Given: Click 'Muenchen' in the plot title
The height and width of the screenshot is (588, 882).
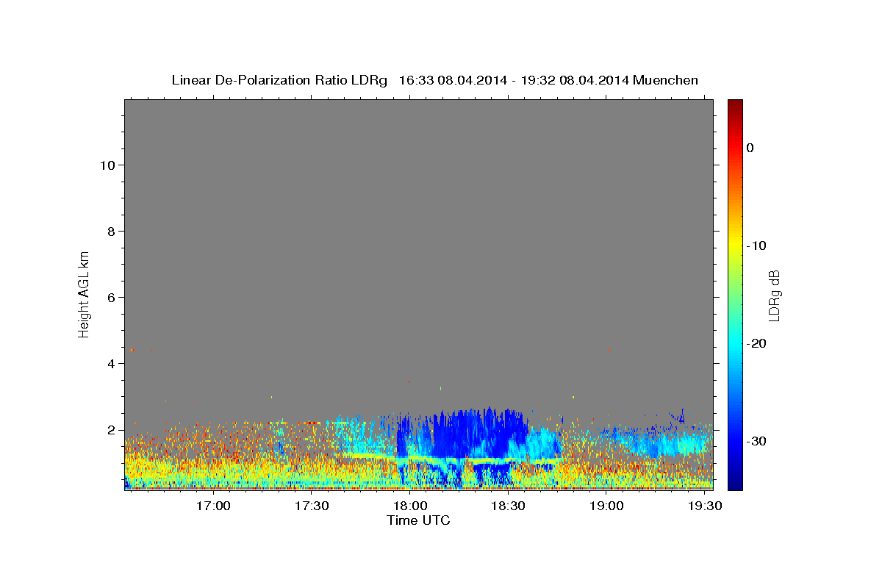Looking at the screenshot, I should pyautogui.click(x=666, y=80).
